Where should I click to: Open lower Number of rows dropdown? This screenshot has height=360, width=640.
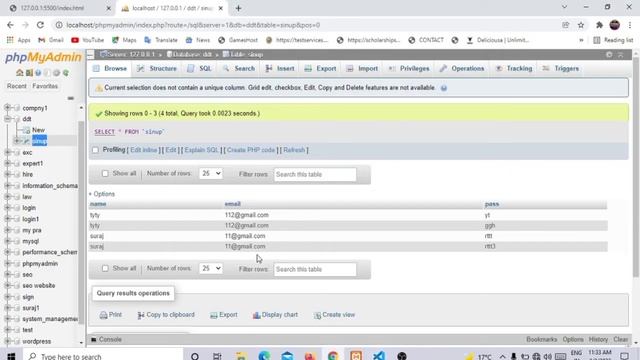click(x=211, y=268)
